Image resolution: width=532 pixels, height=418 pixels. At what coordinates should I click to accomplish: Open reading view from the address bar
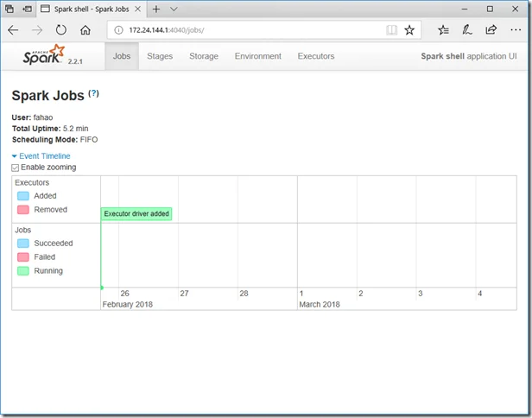[391, 29]
